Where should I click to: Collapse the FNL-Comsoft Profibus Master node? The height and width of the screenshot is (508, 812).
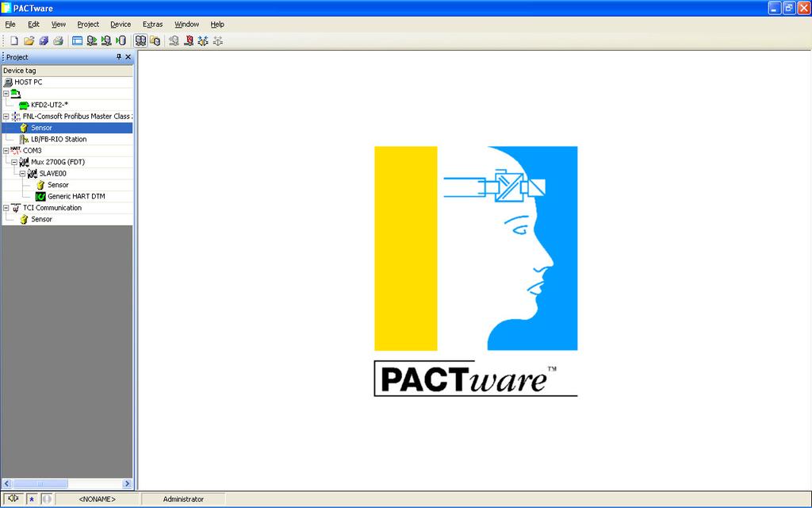click(x=6, y=116)
